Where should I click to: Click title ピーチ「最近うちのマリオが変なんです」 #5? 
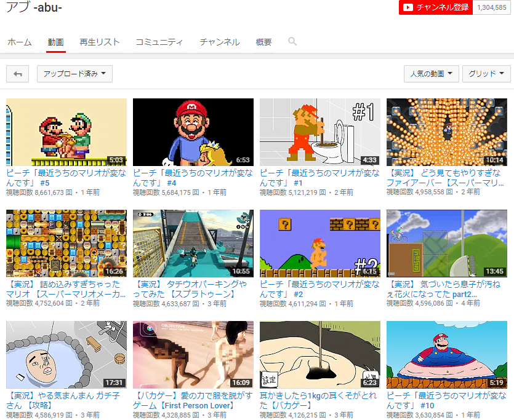(x=66, y=178)
